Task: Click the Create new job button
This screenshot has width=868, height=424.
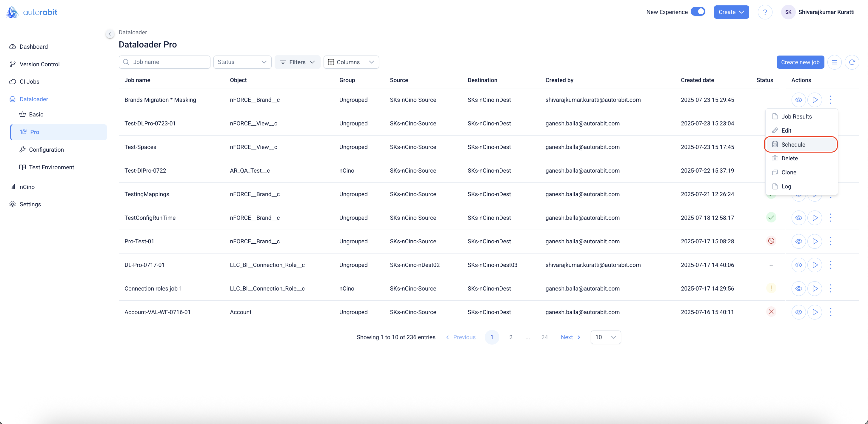Action: tap(800, 62)
